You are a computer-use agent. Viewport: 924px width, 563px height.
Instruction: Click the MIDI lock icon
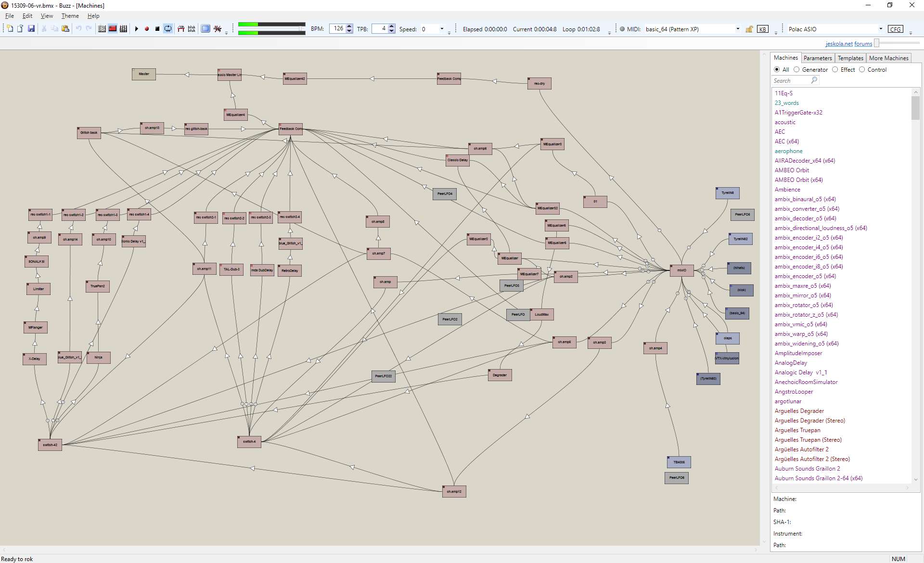click(749, 29)
